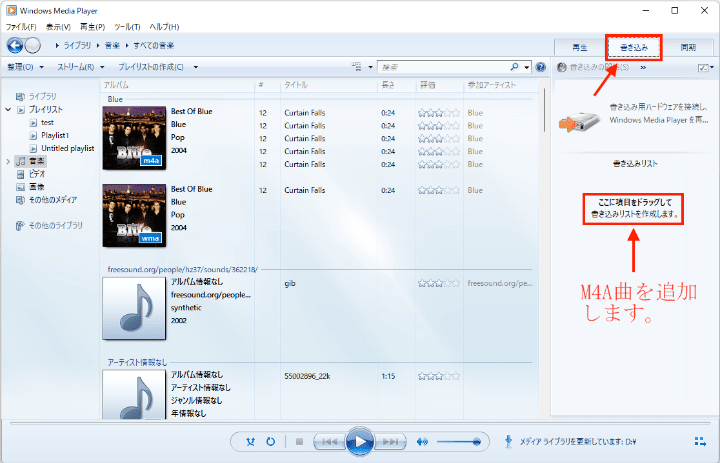Switch to the 同期 tab
Screen dimensions: 720x463
pyautogui.click(x=688, y=48)
